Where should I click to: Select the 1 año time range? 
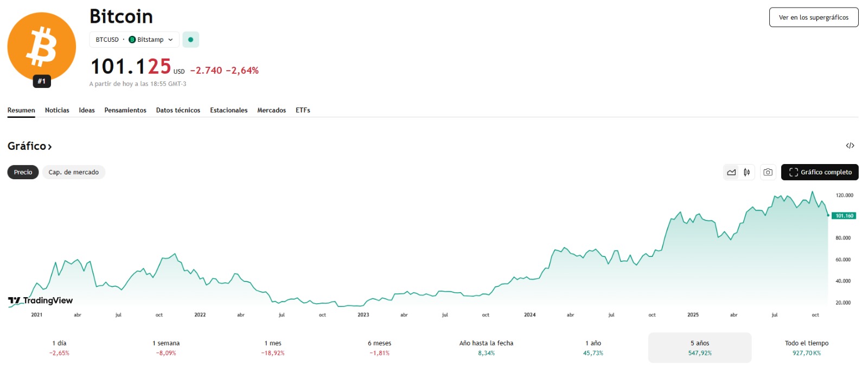click(x=593, y=348)
